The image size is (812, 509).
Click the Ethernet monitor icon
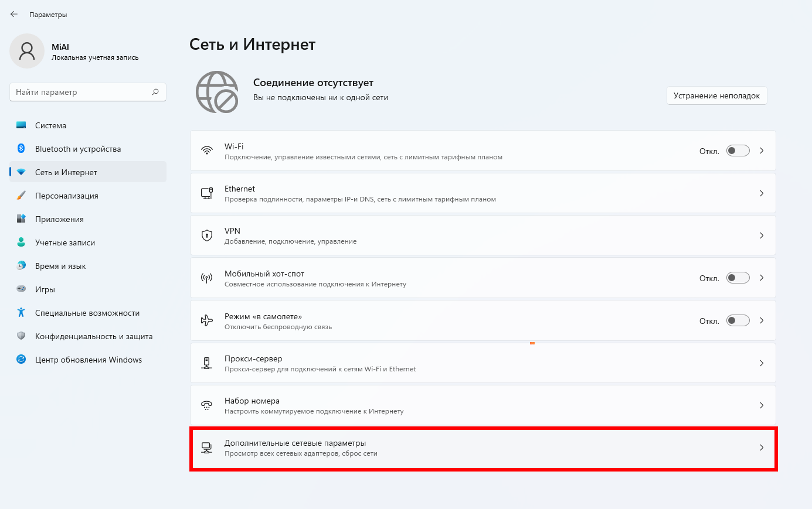pos(207,193)
